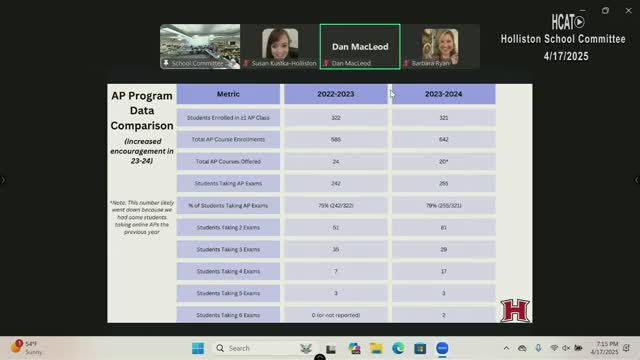Select Susan Kustka-Holliston's video tile
This screenshot has width=640, height=360.
tap(280, 47)
